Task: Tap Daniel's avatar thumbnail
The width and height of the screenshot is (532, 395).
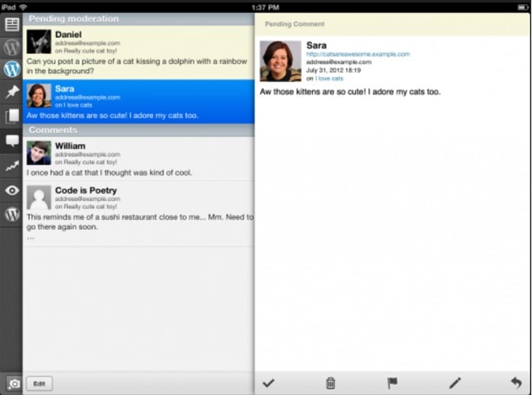Action: click(39, 42)
